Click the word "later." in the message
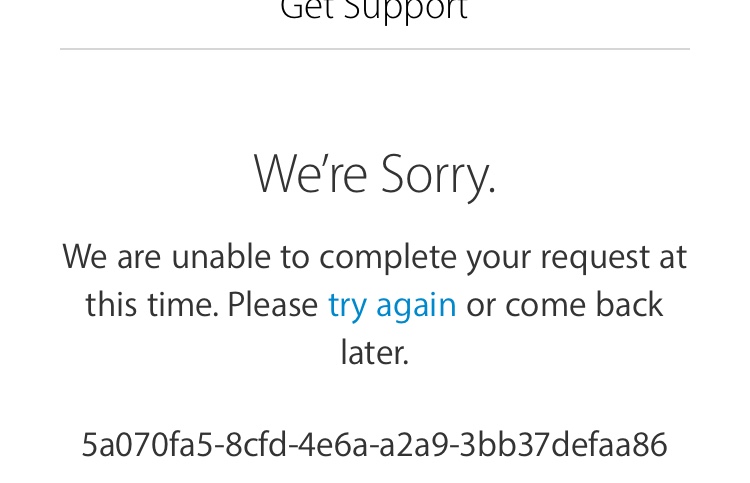The height and width of the screenshot is (483, 750). tap(375, 352)
